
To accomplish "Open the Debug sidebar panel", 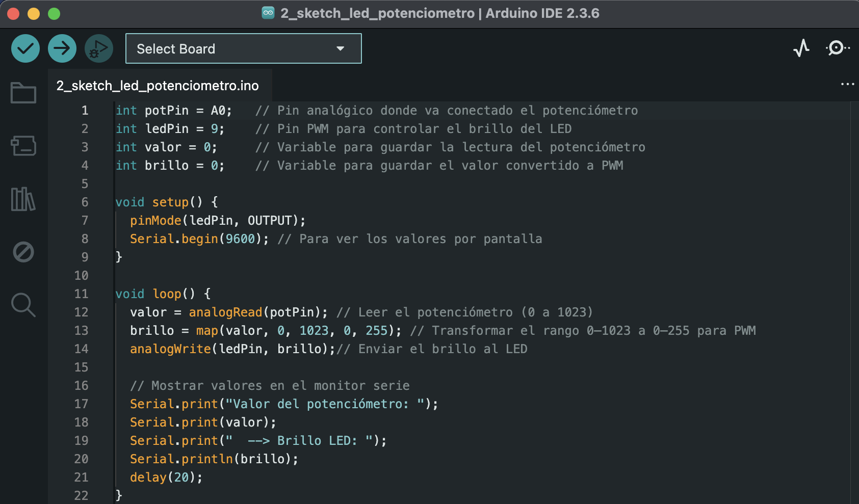I will tap(23, 252).
